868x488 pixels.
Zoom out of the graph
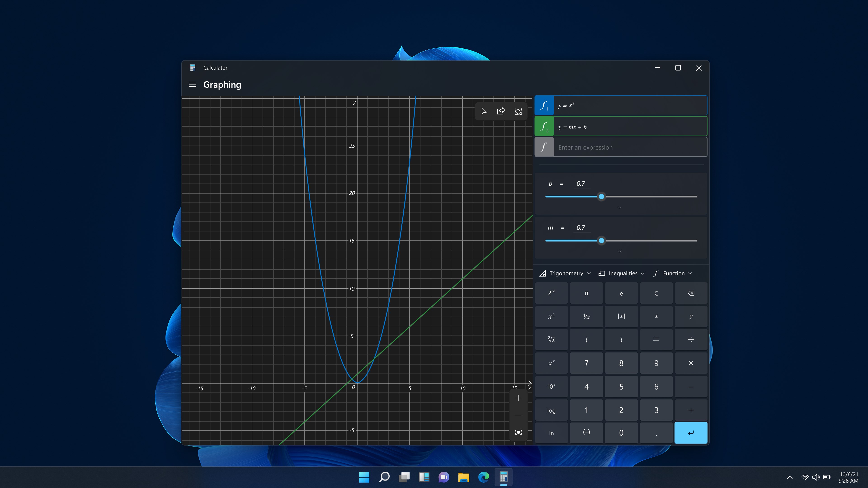(x=518, y=415)
